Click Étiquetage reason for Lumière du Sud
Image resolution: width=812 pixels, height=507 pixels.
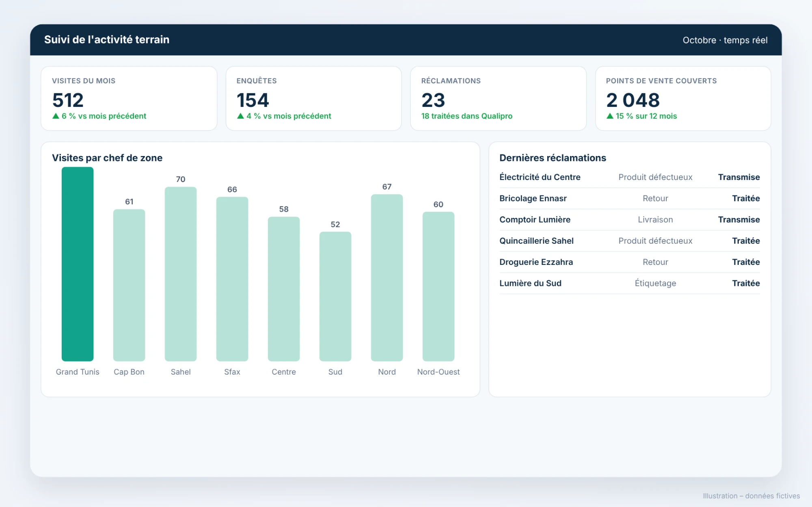coord(655,283)
